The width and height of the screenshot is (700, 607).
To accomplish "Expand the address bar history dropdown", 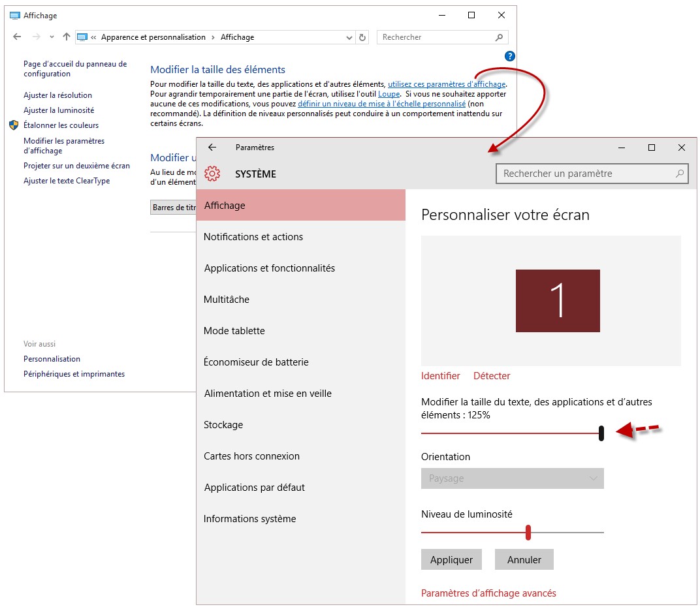I will (349, 37).
